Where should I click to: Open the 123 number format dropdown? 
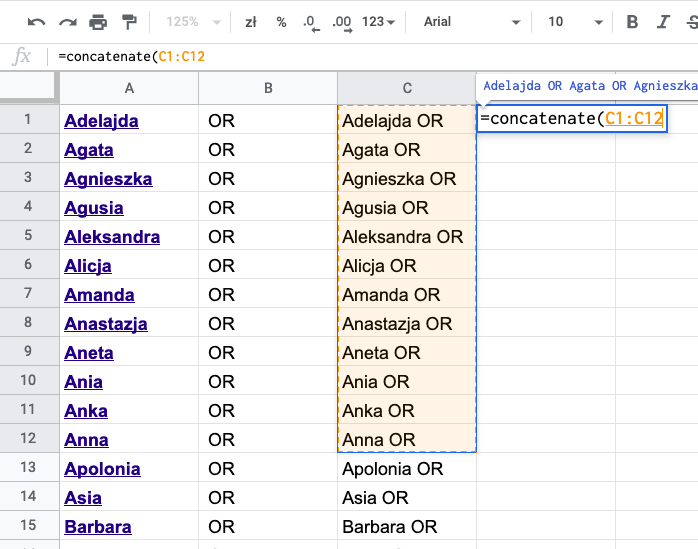378,22
